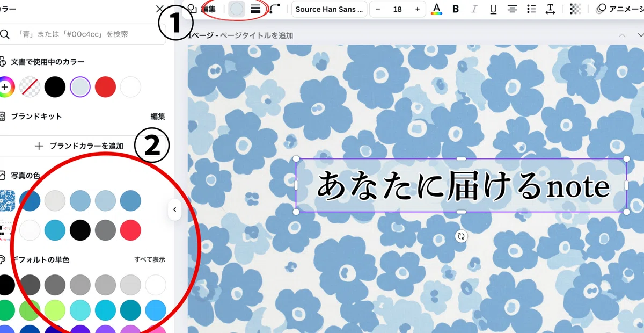Select the lime default solid color
The image size is (644, 333).
pos(55,310)
